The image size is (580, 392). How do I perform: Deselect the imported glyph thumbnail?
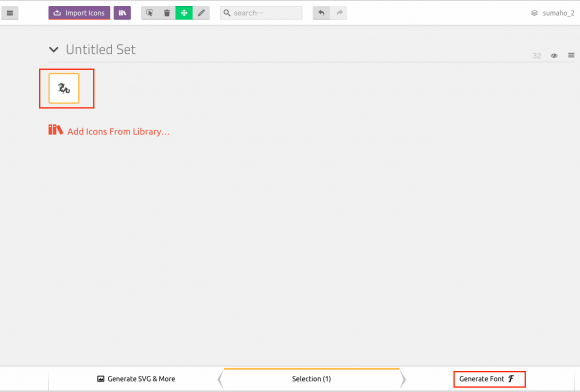64,88
